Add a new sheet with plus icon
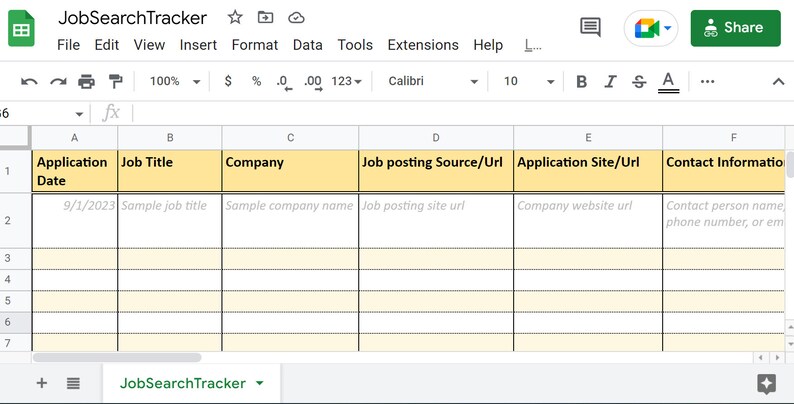This screenshot has width=794, height=404. 42,383
